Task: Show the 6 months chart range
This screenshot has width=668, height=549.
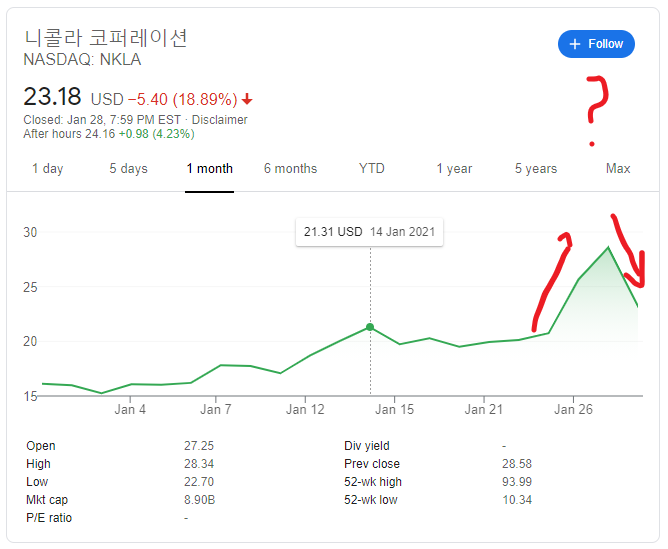Action: point(291,169)
